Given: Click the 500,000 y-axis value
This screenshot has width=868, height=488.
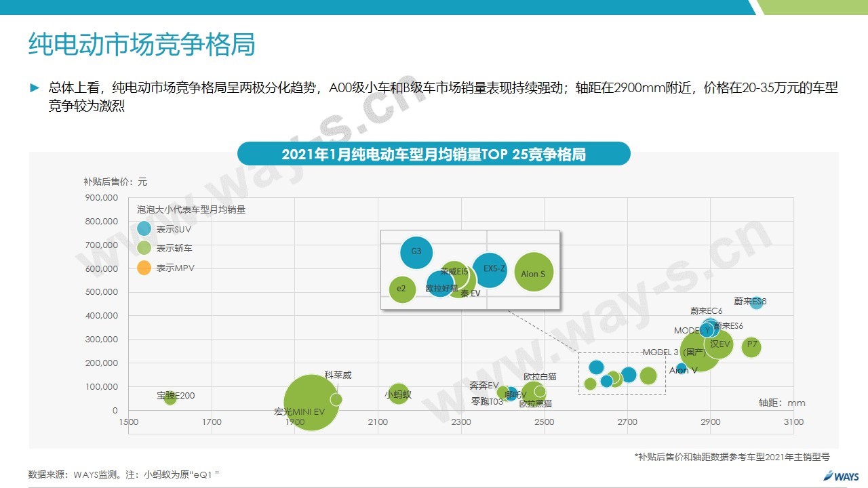Looking at the screenshot, I should (x=102, y=292).
